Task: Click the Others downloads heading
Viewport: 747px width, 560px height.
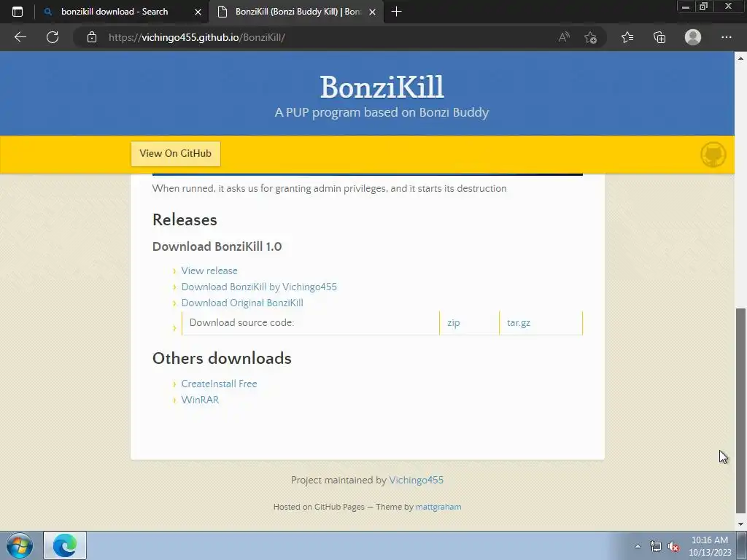Action: point(222,358)
